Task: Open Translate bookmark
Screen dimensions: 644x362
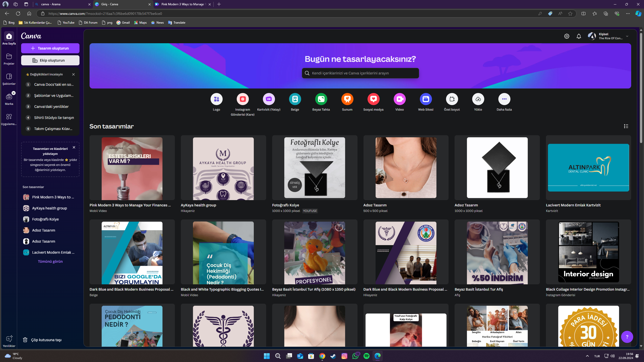Action: [x=177, y=23]
